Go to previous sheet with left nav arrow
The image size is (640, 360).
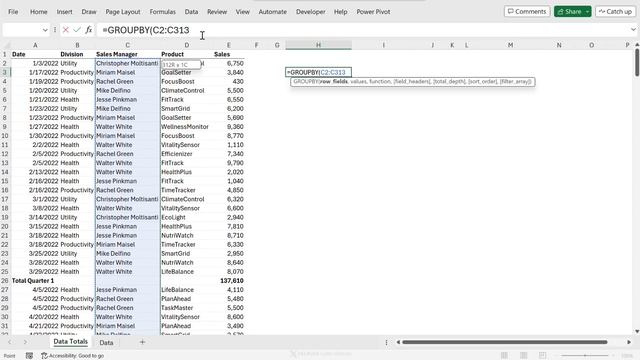click(x=10, y=342)
